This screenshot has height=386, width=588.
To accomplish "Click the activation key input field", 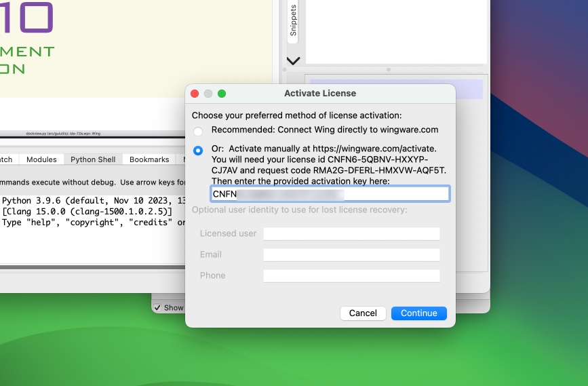I will (x=330, y=194).
